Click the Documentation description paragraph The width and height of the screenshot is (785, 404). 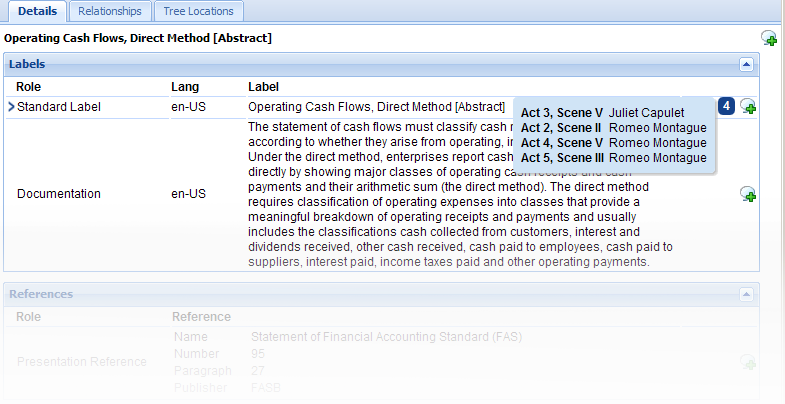pyautogui.click(x=461, y=194)
